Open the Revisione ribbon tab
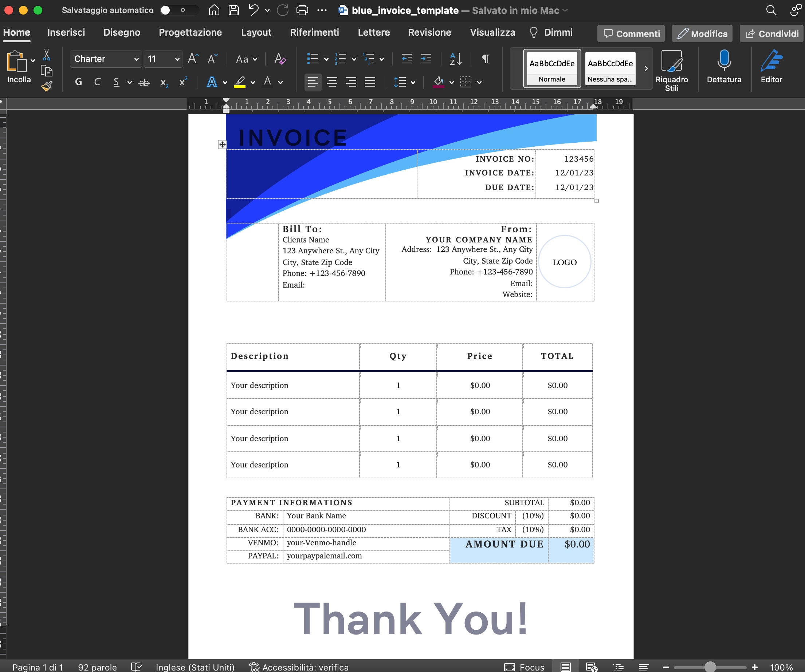The width and height of the screenshot is (805, 672). click(429, 32)
